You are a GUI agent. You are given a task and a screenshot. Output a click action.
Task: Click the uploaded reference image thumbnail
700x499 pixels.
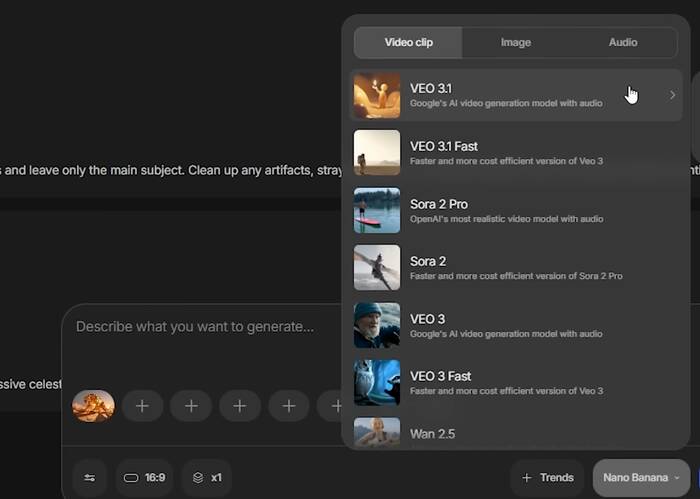[93, 406]
